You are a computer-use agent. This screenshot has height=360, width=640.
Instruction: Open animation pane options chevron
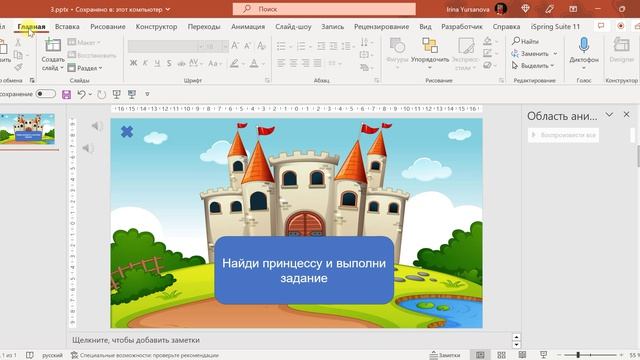(x=609, y=115)
